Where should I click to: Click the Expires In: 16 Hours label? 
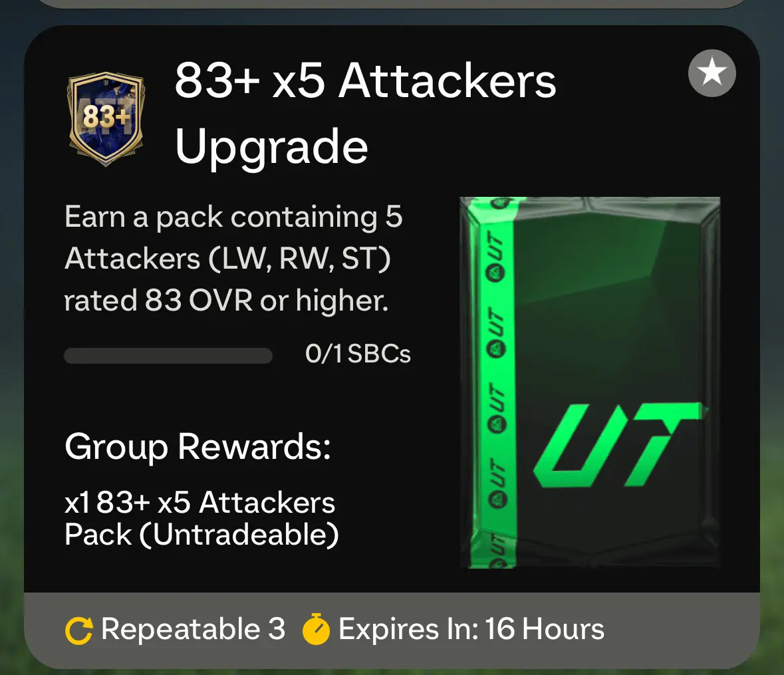coord(471,629)
